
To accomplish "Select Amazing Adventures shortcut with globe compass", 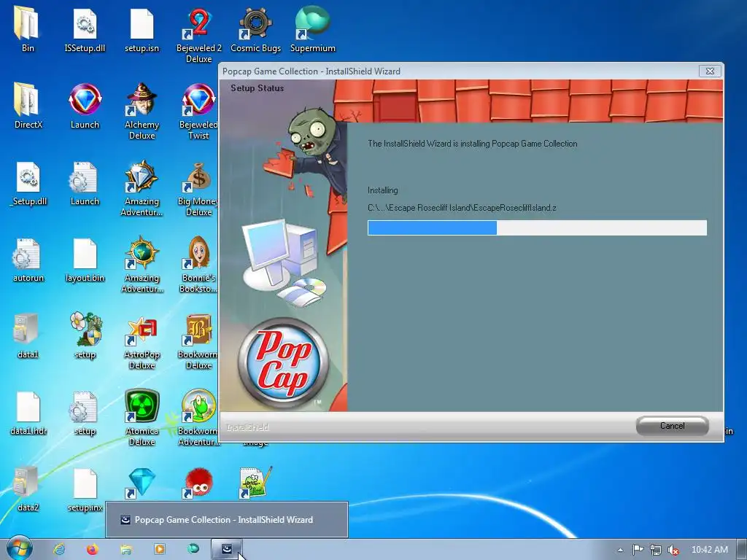I will (142, 265).
